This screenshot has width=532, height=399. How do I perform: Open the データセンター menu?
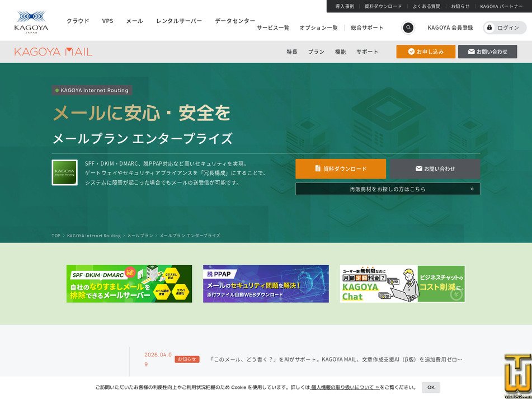(x=235, y=21)
